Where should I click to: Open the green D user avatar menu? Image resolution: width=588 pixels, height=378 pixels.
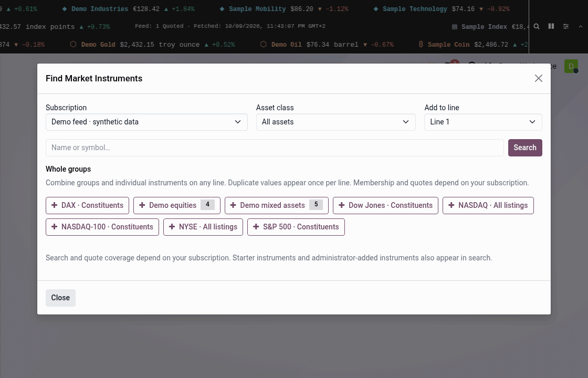571,66
